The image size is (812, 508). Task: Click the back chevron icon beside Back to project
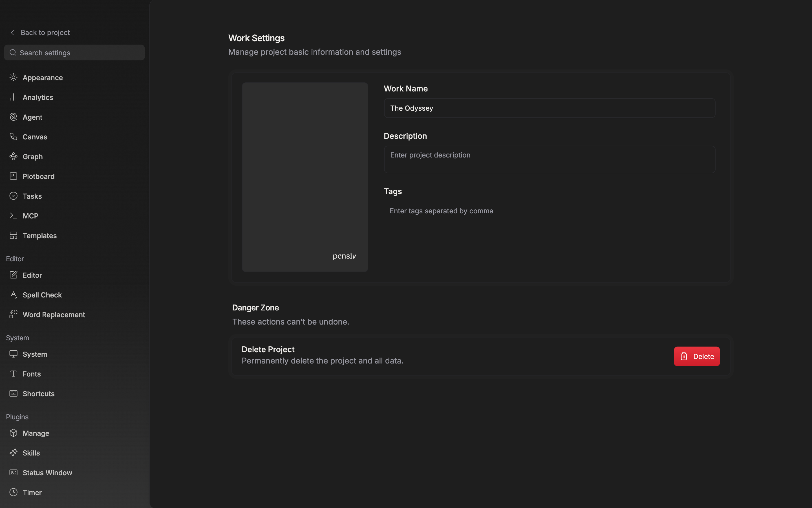click(x=12, y=32)
